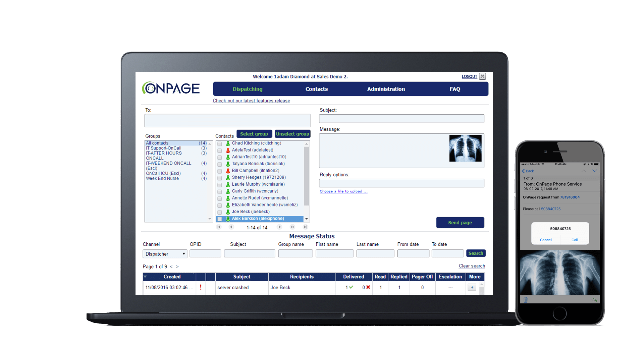644x362 pixels.
Task: Check the Sherry Hedges checkbox
Action: [x=220, y=178]
